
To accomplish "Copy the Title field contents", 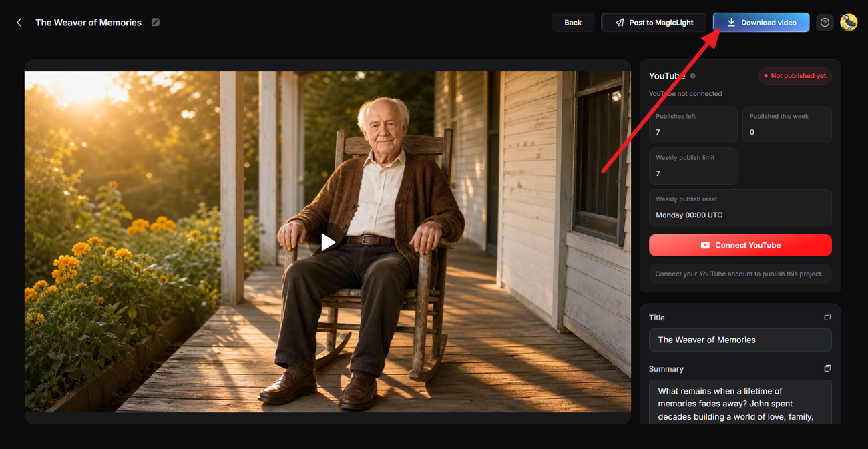I will pyautogui.click(x=827, y=318).
